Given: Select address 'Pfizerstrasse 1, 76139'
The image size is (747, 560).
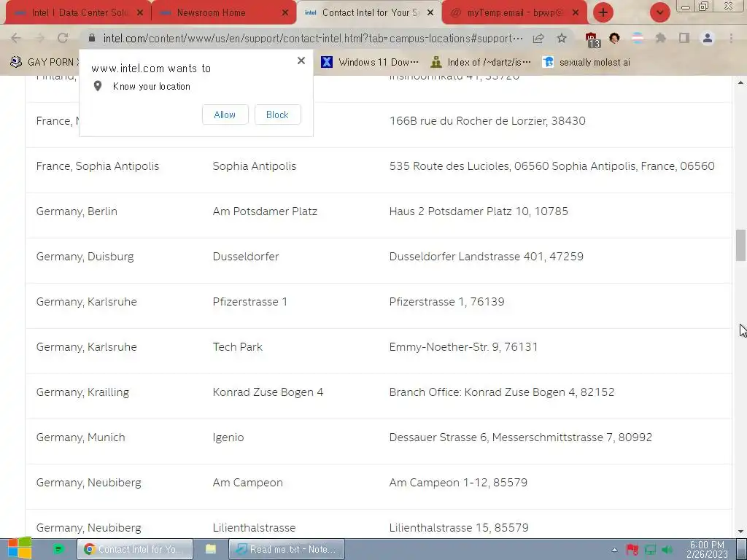Looking at the screenshot, I should pyautogui.click(x=447, y=302).
